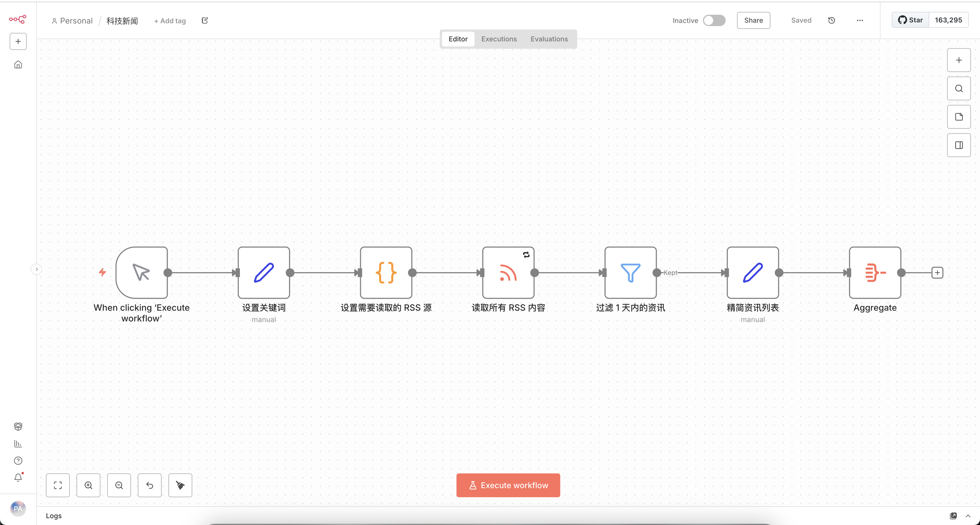Image resolution: width=980 pixels, height=525 pixels.
Task: Toggle the workflow Inactive switch
Action: (714, 20)
